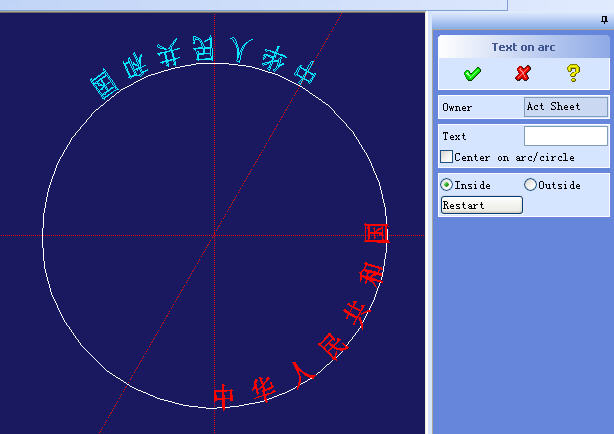Focus the Text input field

click(566, 136)
